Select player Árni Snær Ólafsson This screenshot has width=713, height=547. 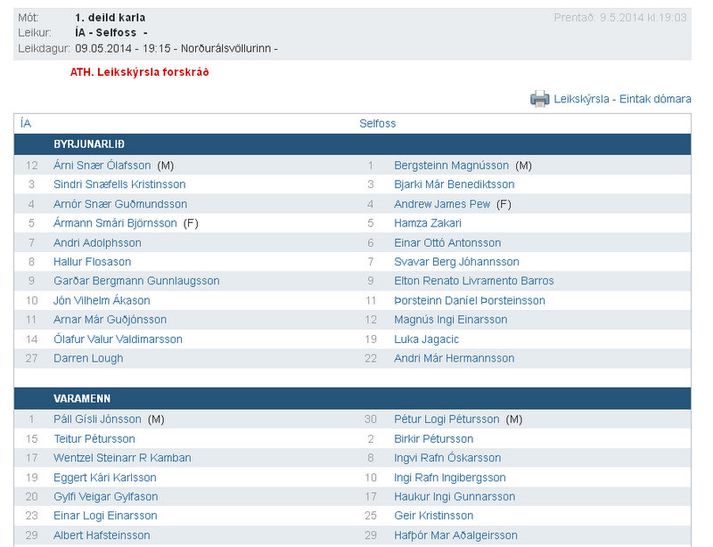coord(102,165)
